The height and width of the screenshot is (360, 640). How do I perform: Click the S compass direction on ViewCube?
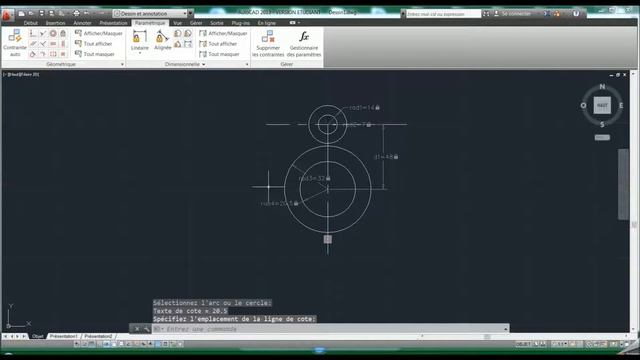pos(602,124)
